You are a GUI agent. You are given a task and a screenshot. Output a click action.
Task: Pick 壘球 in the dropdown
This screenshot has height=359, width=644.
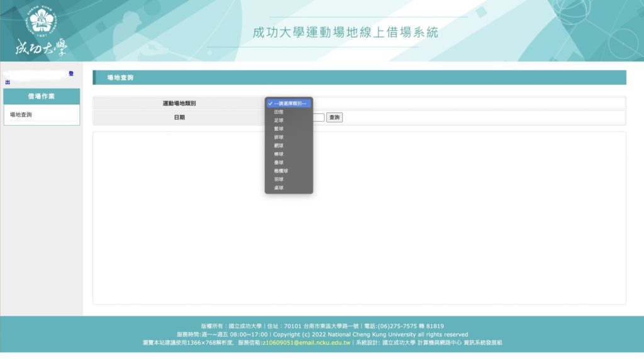click(x=279, y=162)
